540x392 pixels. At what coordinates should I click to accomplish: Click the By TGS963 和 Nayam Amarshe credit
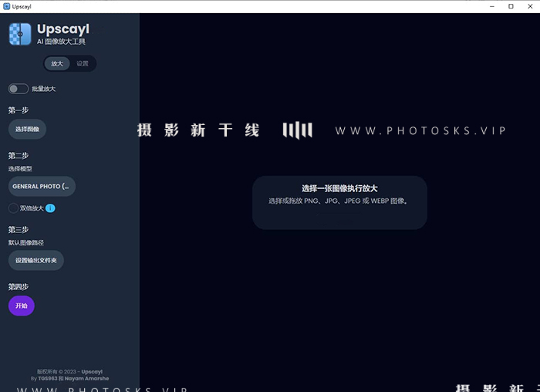[x=69, y=378]
